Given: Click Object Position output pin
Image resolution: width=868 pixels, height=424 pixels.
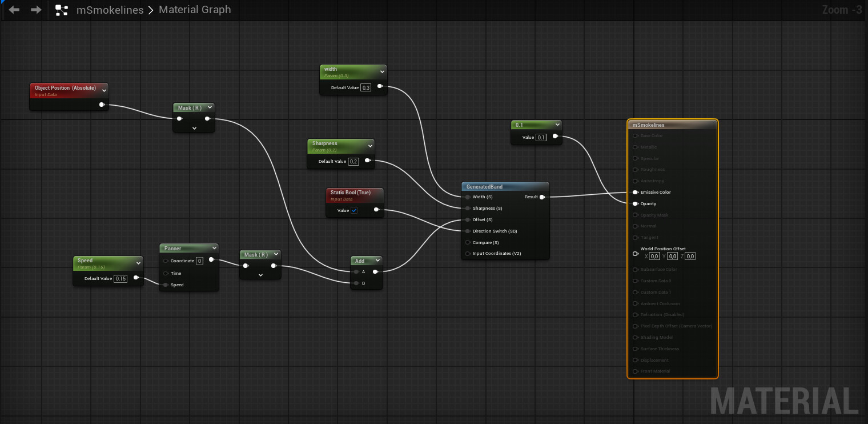Looking at the screenshot, I should click(102, 105).
